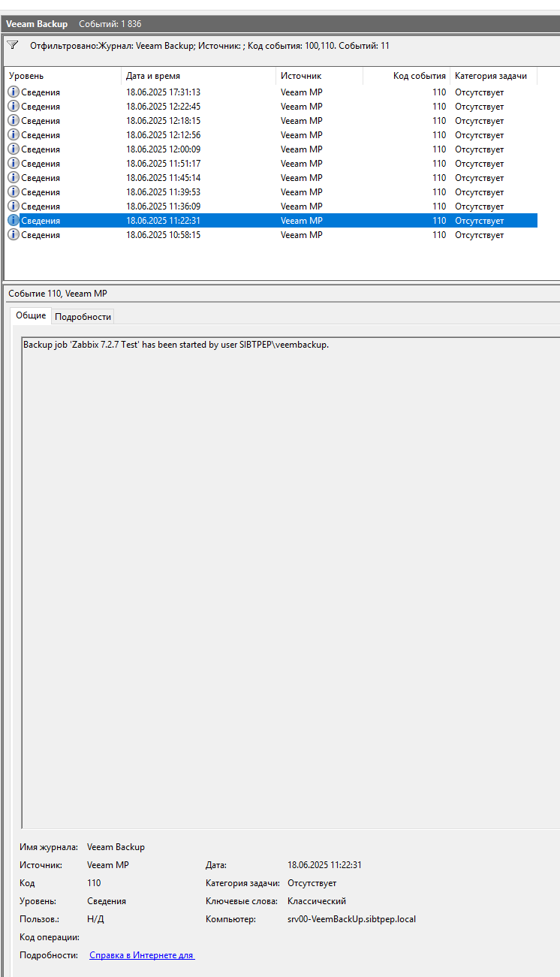Switch to the Общие tab

click(x=31, y=316)
